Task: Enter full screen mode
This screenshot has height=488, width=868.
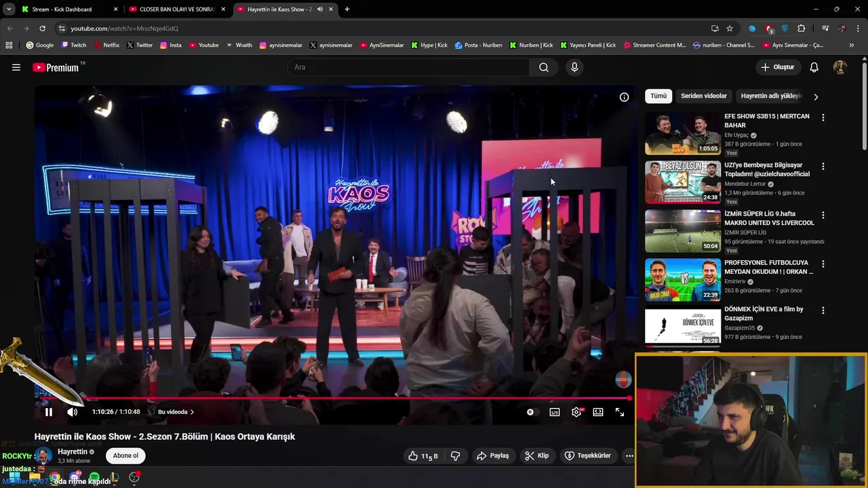Action: [620, 412]
